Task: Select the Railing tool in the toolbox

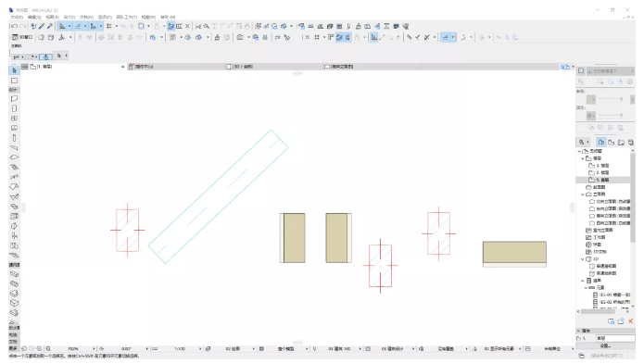Action: point(14,177)
